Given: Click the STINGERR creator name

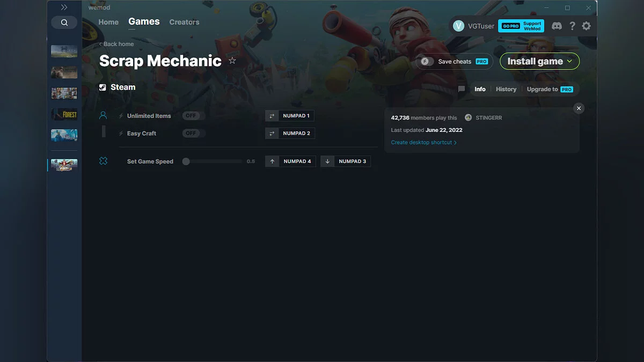Looking at the screenshot, I should coord(489,117).
